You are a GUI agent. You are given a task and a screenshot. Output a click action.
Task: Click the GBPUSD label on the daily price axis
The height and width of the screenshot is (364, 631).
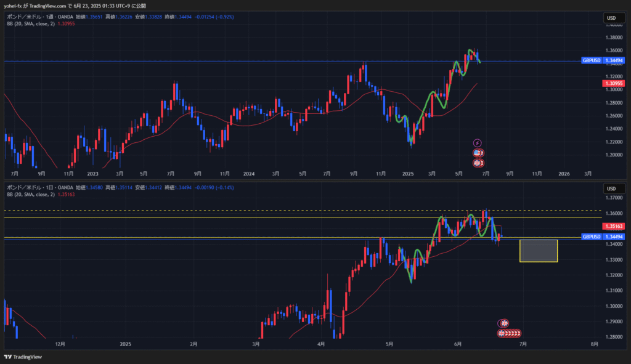[592, 237]
